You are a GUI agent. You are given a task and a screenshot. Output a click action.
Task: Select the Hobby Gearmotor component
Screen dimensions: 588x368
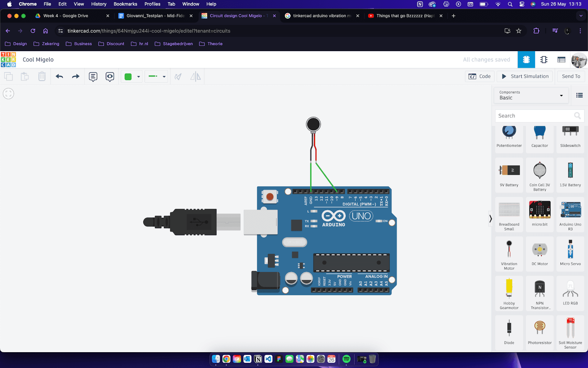[509, 293]
